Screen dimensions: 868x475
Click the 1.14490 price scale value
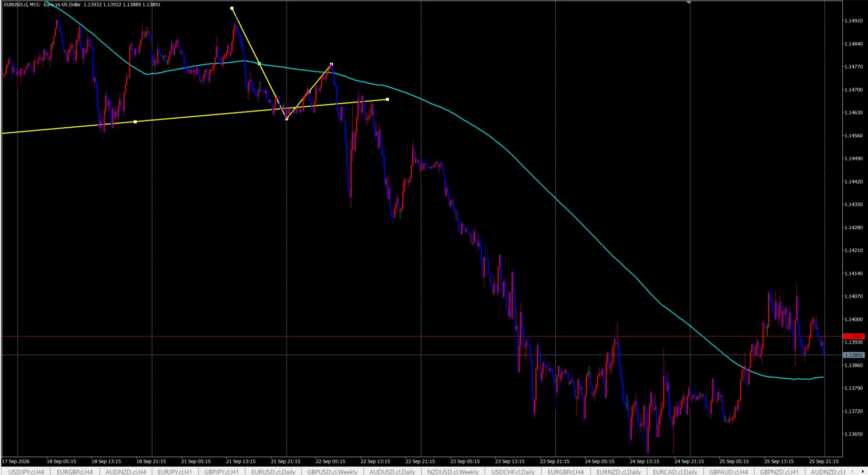[x=853, y=158]
